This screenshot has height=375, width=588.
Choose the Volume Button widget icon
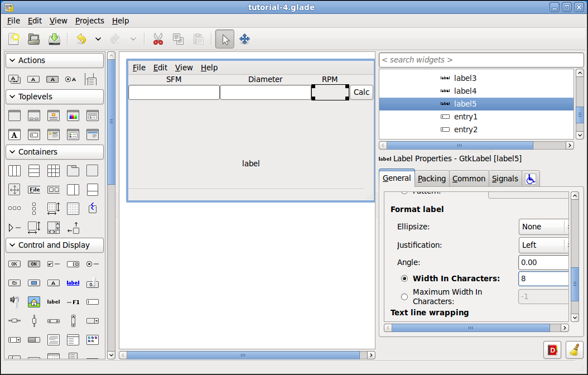15,301
